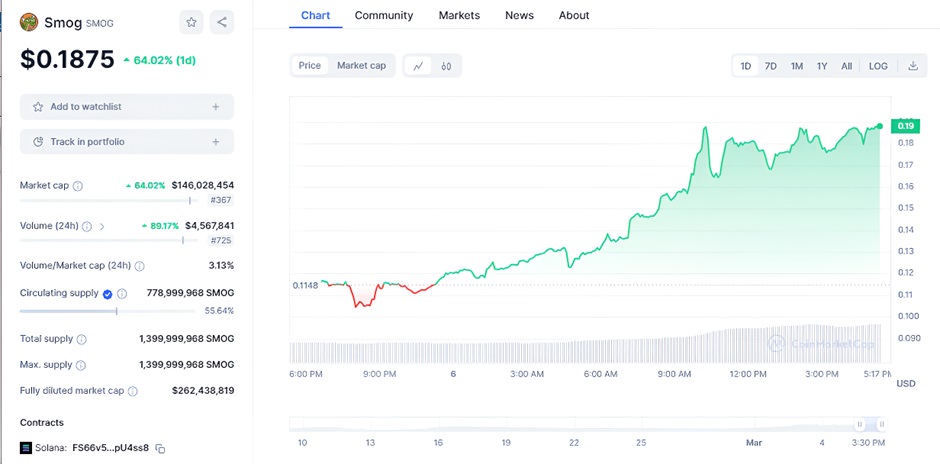Click info icon next to Market cap
The width and height of the screenshot is (940, 464).
78,186
